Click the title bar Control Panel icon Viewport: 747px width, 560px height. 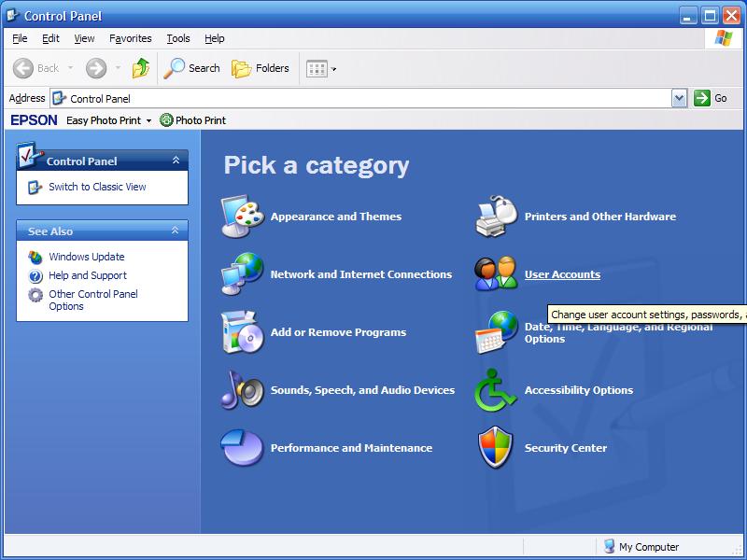pos(12,15)
